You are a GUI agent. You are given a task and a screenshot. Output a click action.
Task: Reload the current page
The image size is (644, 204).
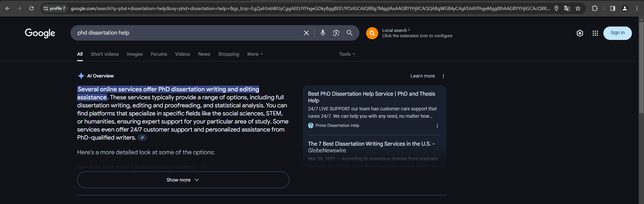[x=32, y=8]
